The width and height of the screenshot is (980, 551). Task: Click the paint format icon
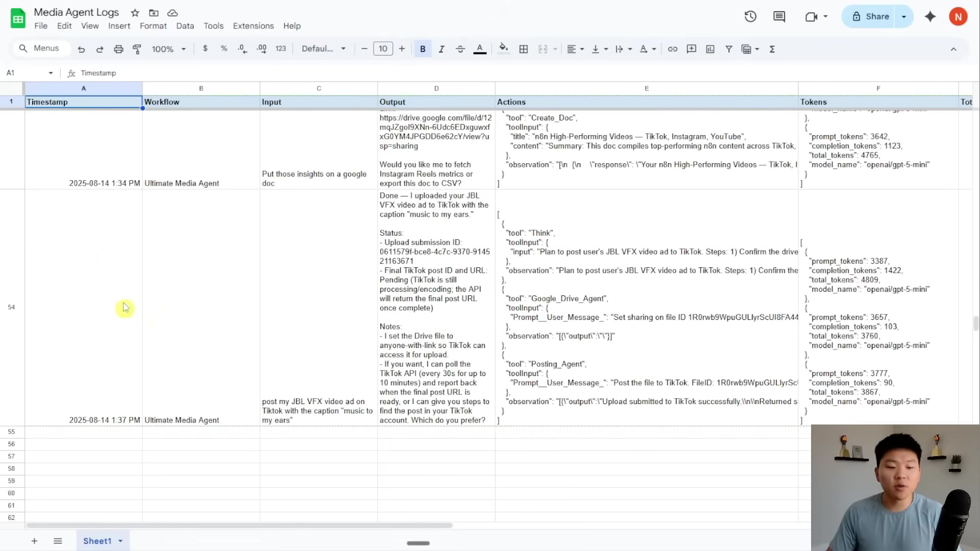coord(137,49)
